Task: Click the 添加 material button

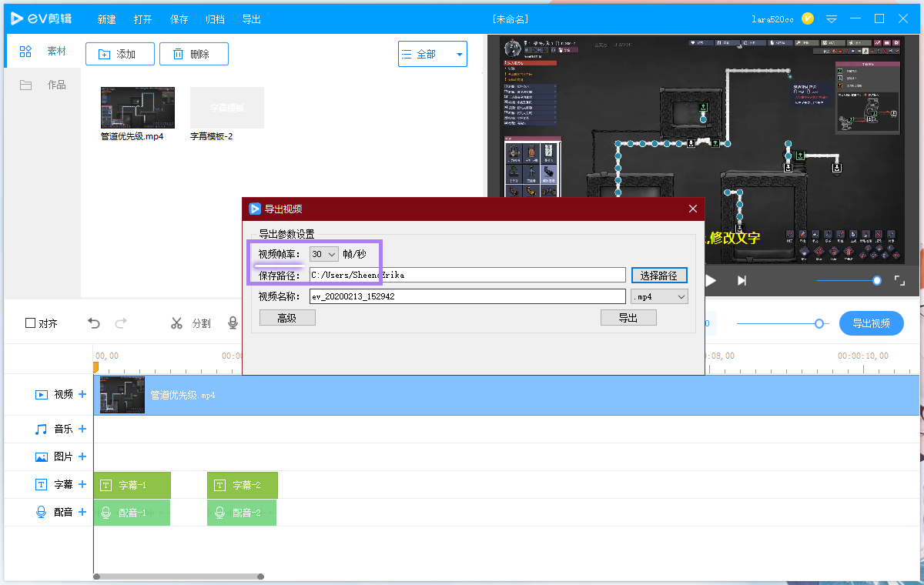Action: click(119, 54)
